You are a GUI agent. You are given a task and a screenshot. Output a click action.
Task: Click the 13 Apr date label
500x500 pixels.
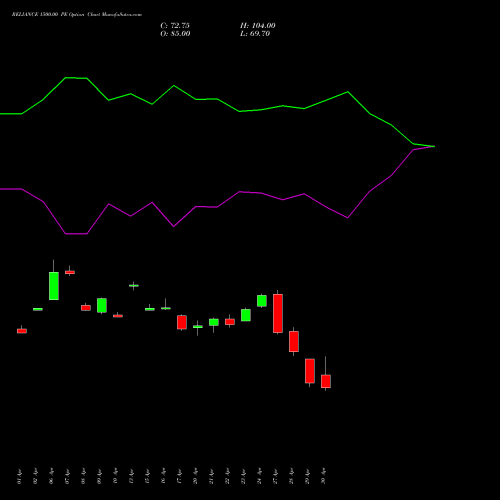pos(131,476)
